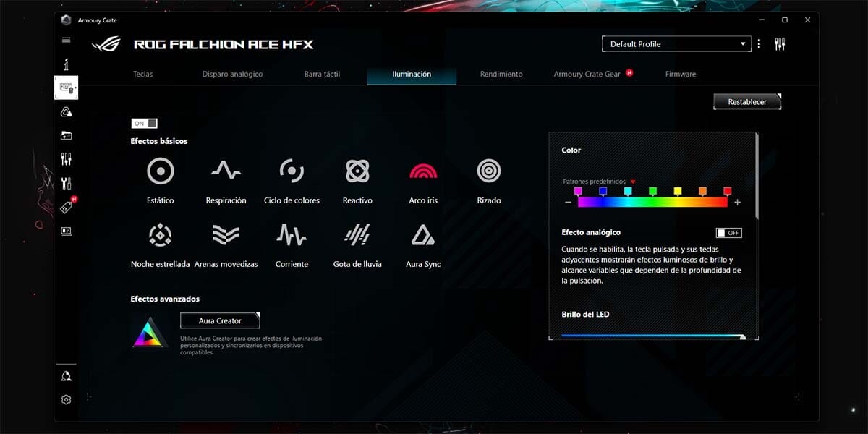Click the ROG Falchion Ace HFX title
The image size is (868, 434).
(x=224, y=45)
